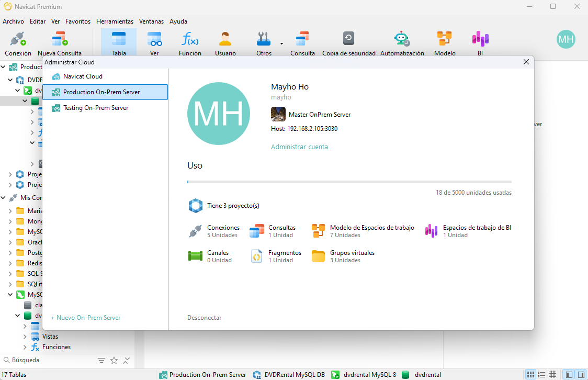
Task: Start a Nueva Consulta from toolbar
Action: point(60,44)
